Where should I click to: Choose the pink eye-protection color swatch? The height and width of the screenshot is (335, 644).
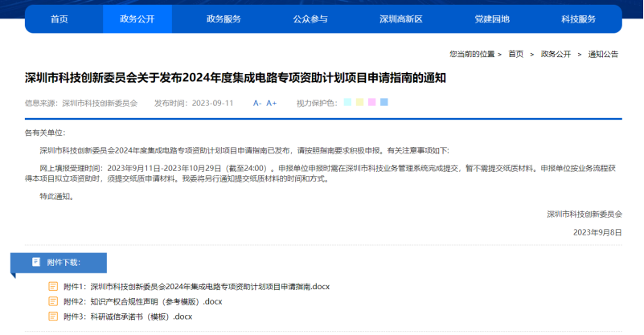[371, 102]
